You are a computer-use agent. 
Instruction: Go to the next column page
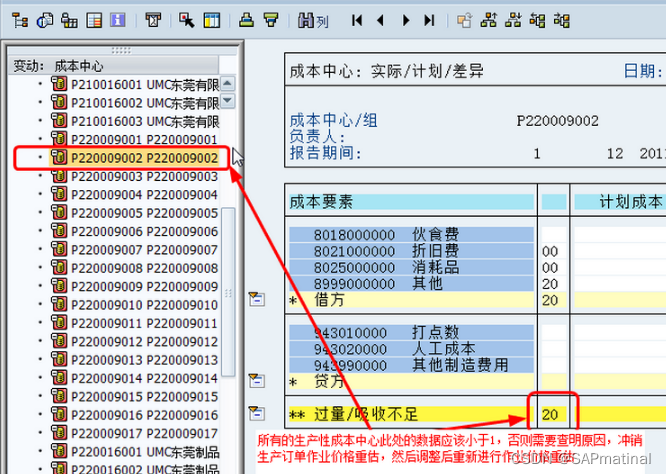coord(406,20)
